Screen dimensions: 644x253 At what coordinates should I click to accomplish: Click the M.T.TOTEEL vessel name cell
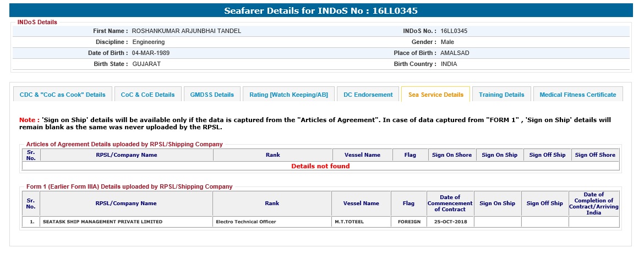click(349, 222)
